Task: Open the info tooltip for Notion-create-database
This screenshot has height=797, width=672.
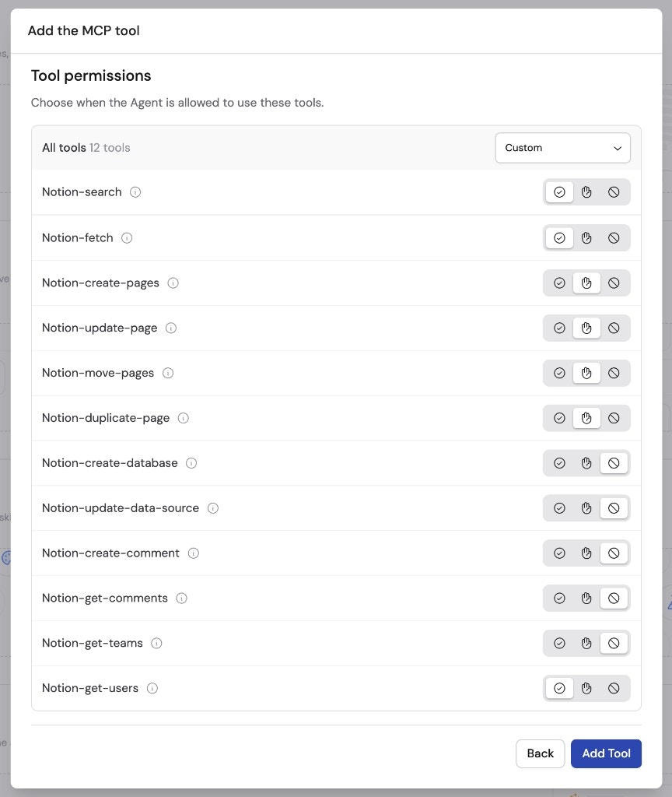Action: pos(191,462)
